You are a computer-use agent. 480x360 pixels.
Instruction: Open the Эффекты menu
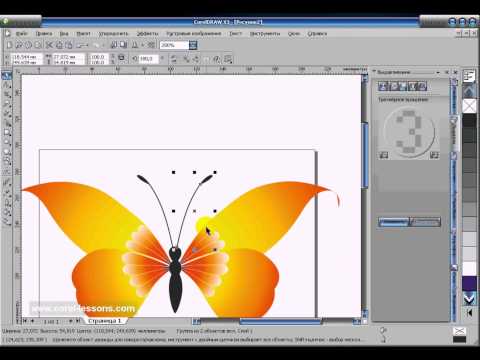[x=147, y=34]
